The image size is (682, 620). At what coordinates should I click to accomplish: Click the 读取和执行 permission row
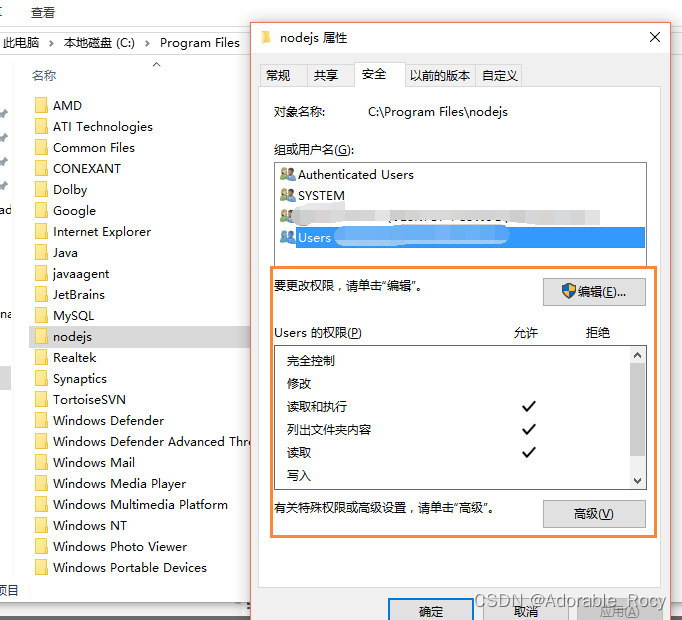(x=452, y=406)
